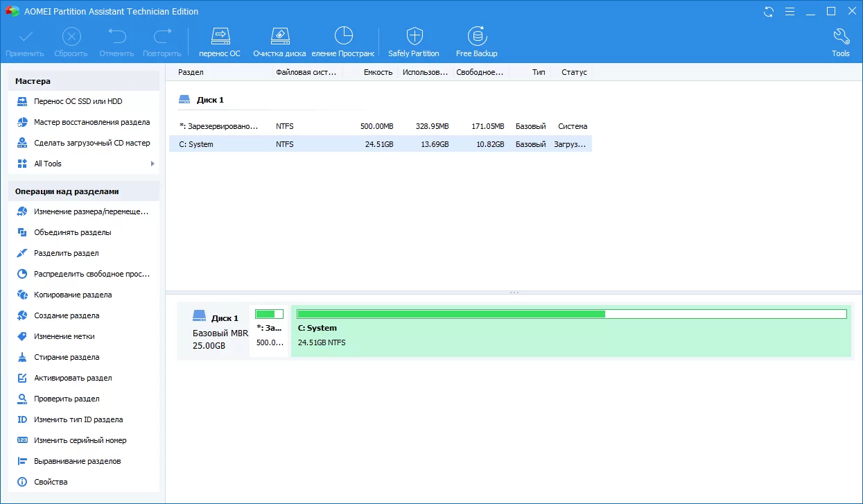Select Изменение метки operation
Screen dimensions: 863x504
pos(84,336)
